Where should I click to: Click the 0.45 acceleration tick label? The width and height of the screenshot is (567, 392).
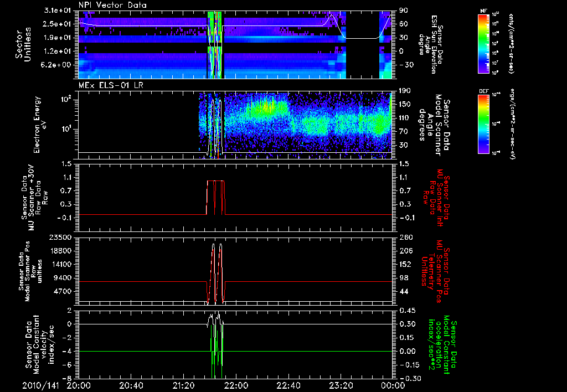(407, 311)
